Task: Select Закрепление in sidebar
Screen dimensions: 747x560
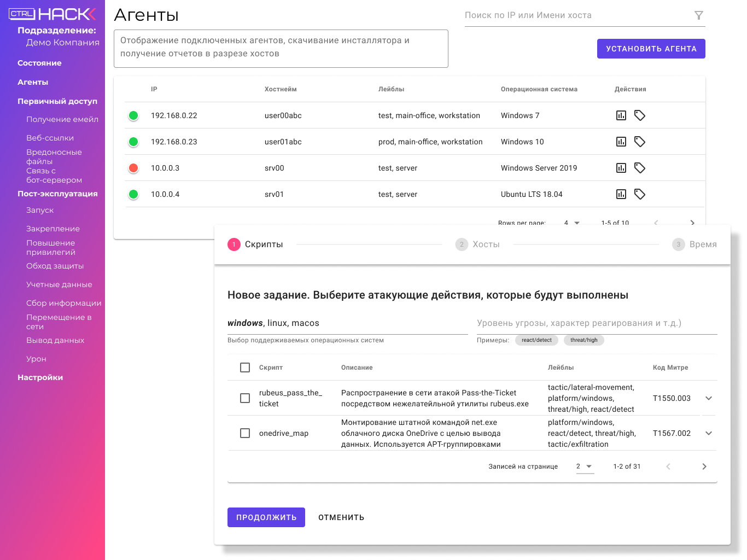Action: tap(53, 229)
